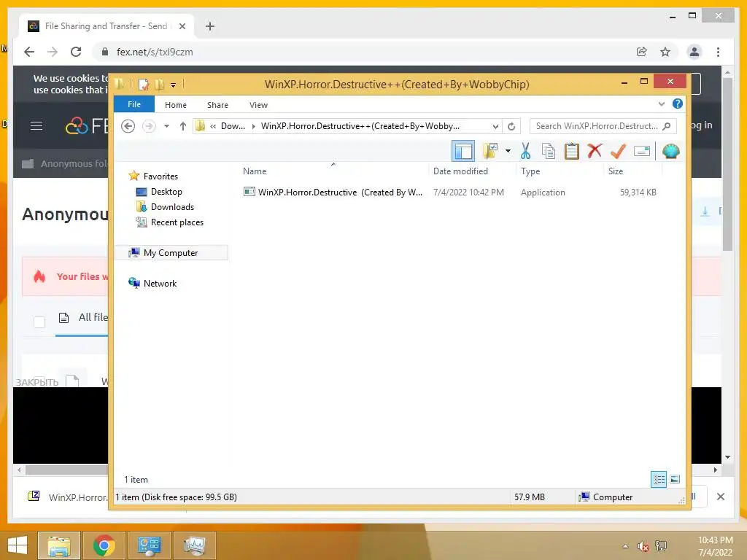Select Network in the navigation pane
Screen dimensions: 747x560
pos(160,284)
